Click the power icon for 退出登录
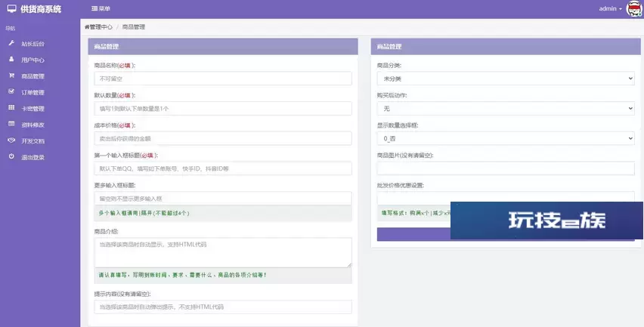The image size is (644, 327). click(x=11, y=156)
